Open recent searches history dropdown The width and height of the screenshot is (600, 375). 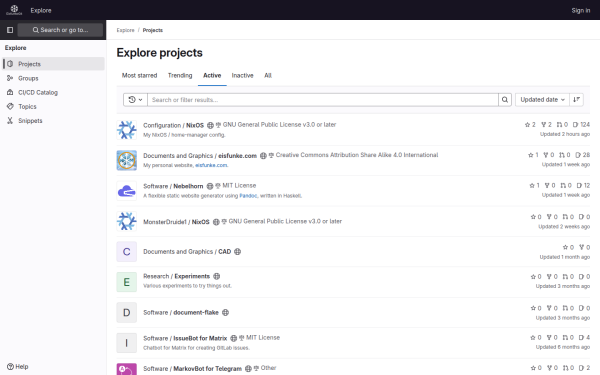coord(135,100)
